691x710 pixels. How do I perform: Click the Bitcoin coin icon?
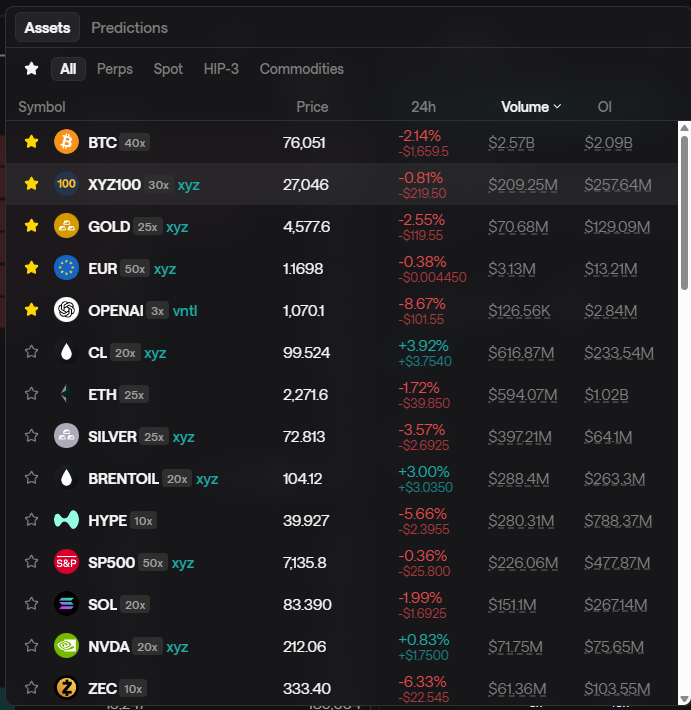click(66, 142)
